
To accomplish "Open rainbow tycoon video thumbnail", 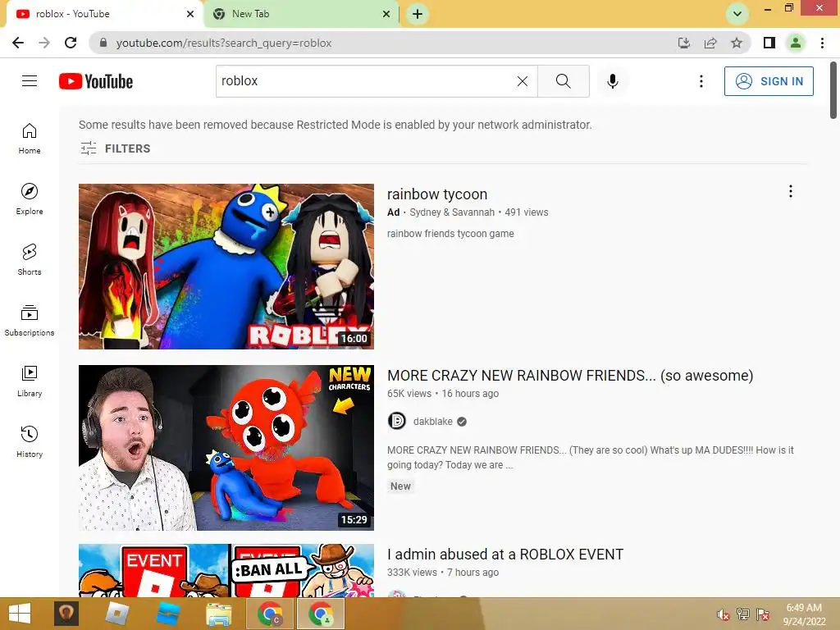I will (226, 267).
